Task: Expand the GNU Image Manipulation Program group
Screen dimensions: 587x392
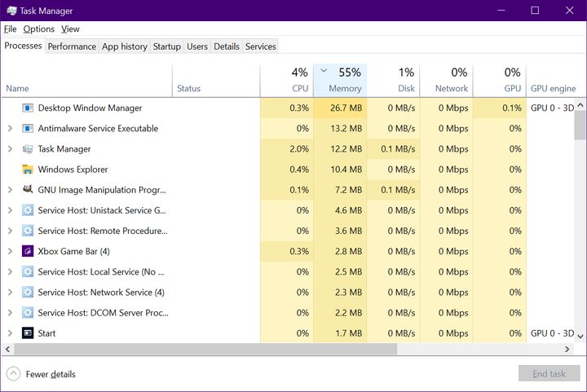Action: tap(10, 190)
